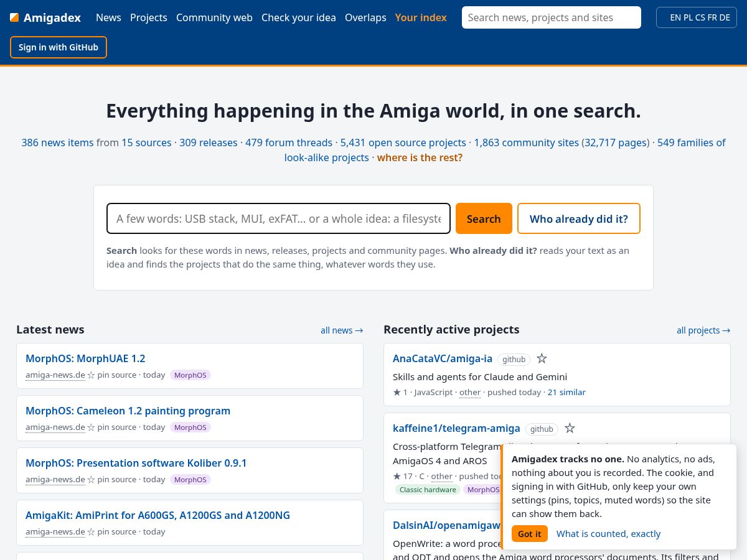
Task: Switch language to FR
Action: [x=712, y=17]
